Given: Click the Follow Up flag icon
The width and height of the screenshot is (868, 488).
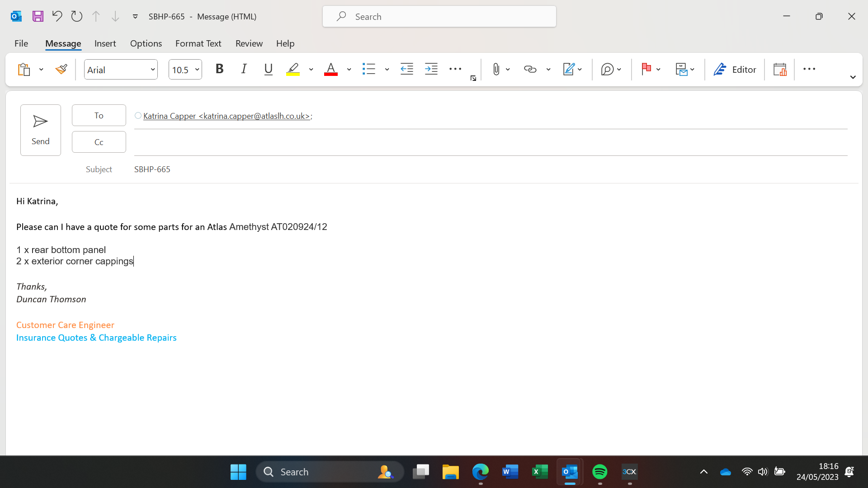Looking at the screenshot, I should click(x=646, y=69).
